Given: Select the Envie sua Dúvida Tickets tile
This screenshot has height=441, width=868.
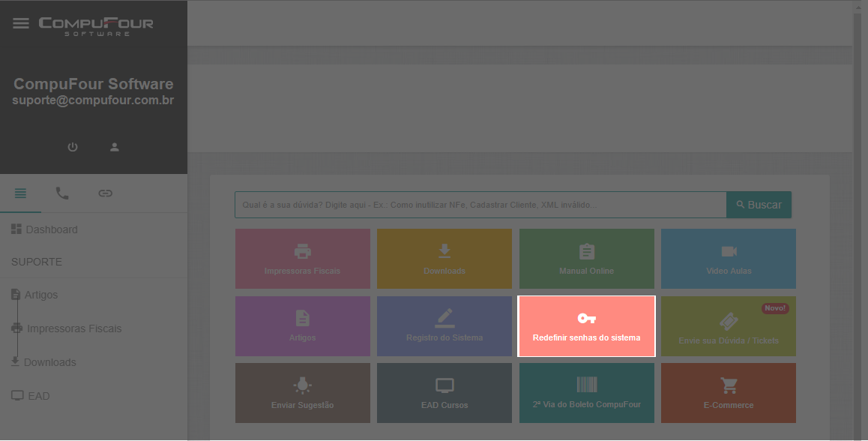Looking at the screenshot, I should (728, 326).
